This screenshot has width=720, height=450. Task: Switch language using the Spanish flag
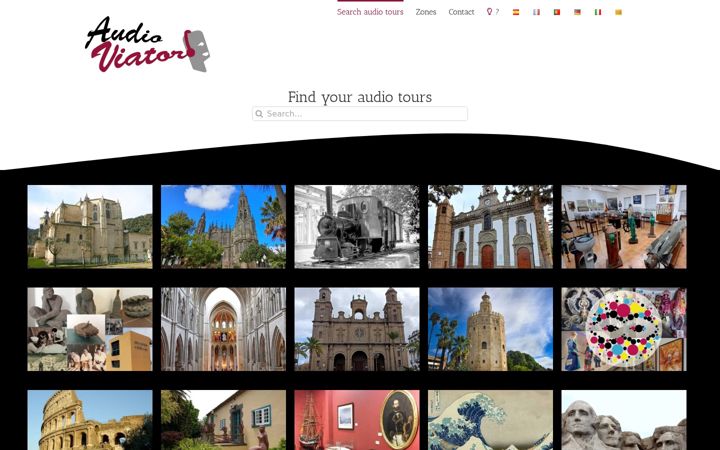tap(516, 12)
